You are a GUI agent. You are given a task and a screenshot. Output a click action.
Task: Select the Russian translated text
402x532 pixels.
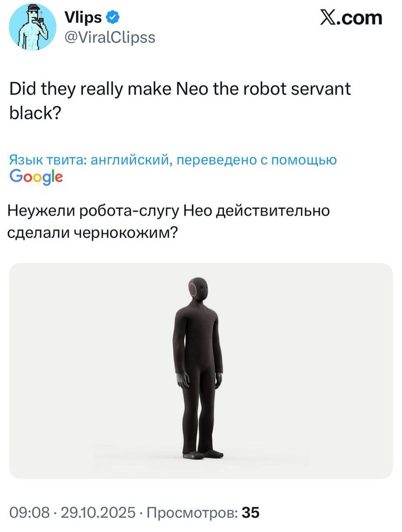pos(168,222)
